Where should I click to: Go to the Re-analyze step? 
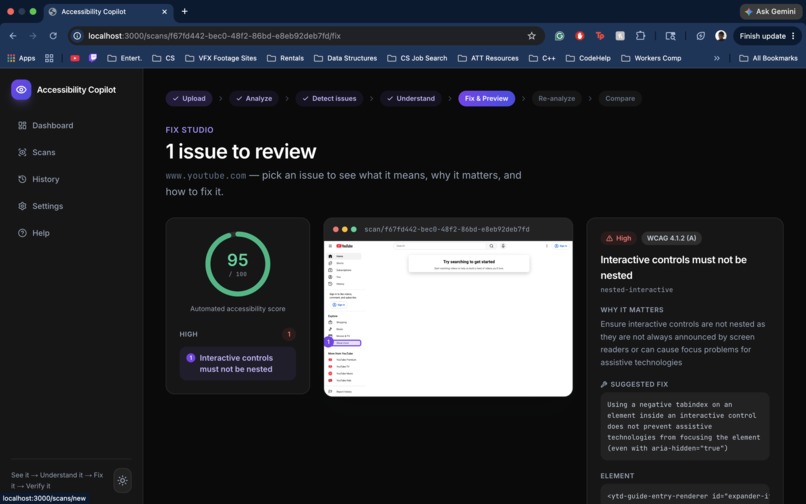(557, 98)
